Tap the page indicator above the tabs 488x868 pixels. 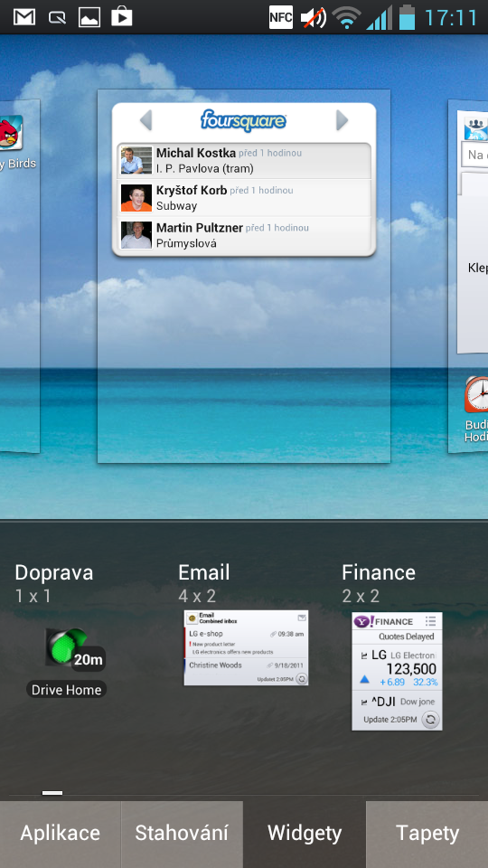(x=52, y=793)
